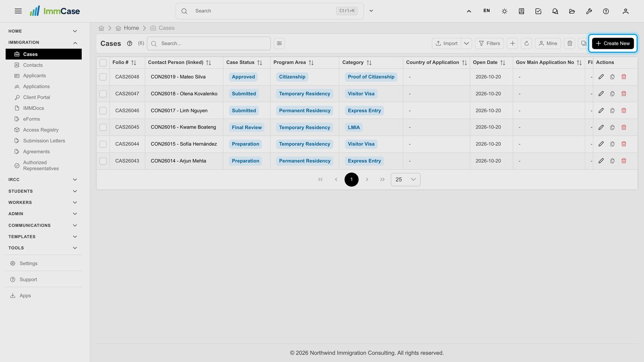
Task: Select the checkbox for case CAS26048
Action: tap(103, 77)
